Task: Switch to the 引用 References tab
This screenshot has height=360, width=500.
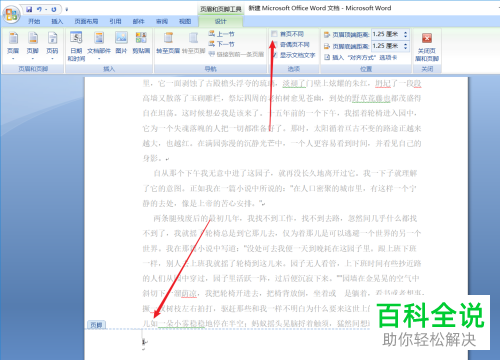Action: (115, 22)
